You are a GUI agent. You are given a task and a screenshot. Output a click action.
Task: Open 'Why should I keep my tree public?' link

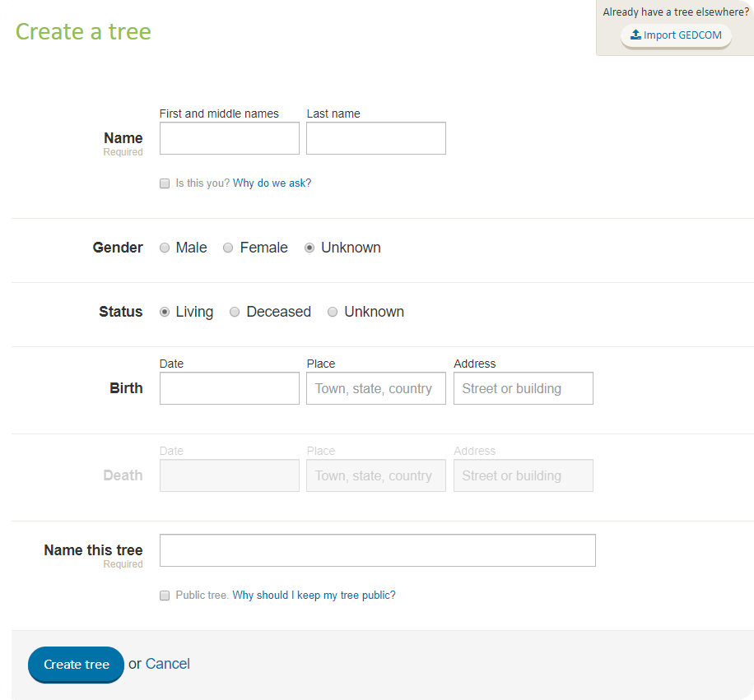click(314, 596)
